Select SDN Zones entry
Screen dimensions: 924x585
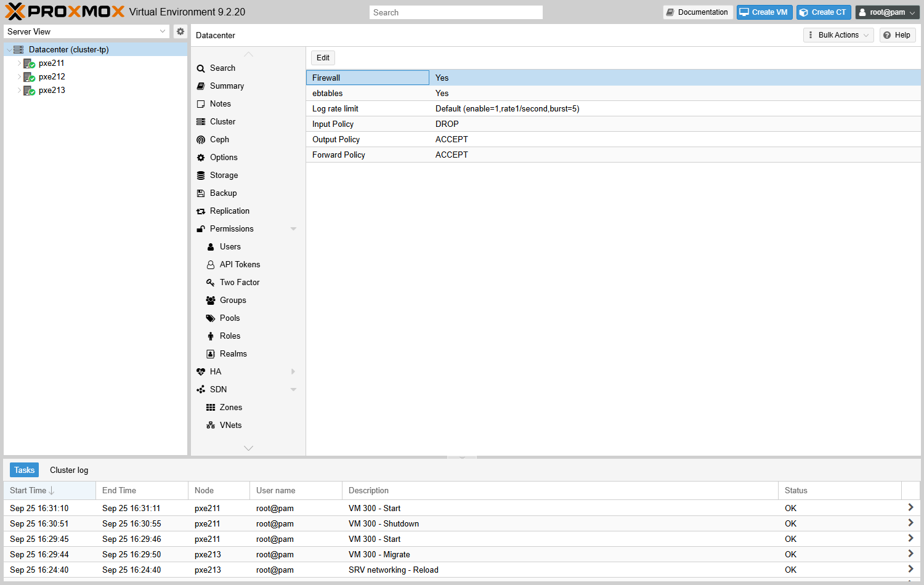pos(230,408)
